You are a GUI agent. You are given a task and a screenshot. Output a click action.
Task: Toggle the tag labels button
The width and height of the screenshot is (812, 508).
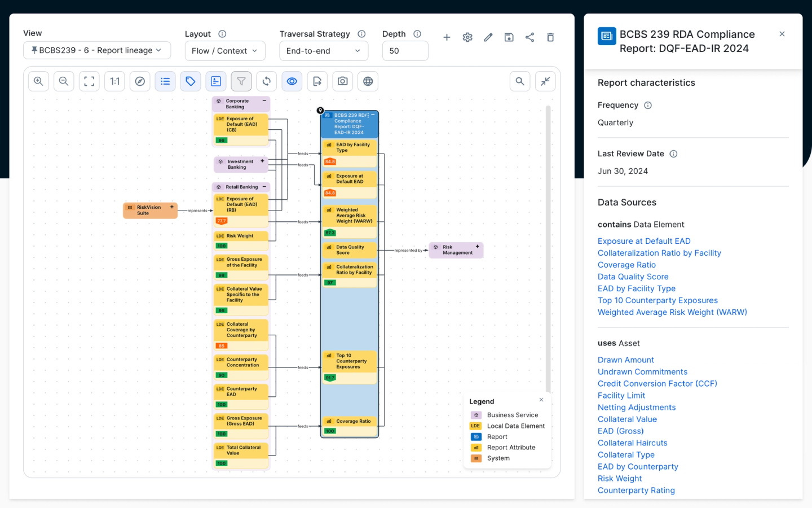point(191,81)
